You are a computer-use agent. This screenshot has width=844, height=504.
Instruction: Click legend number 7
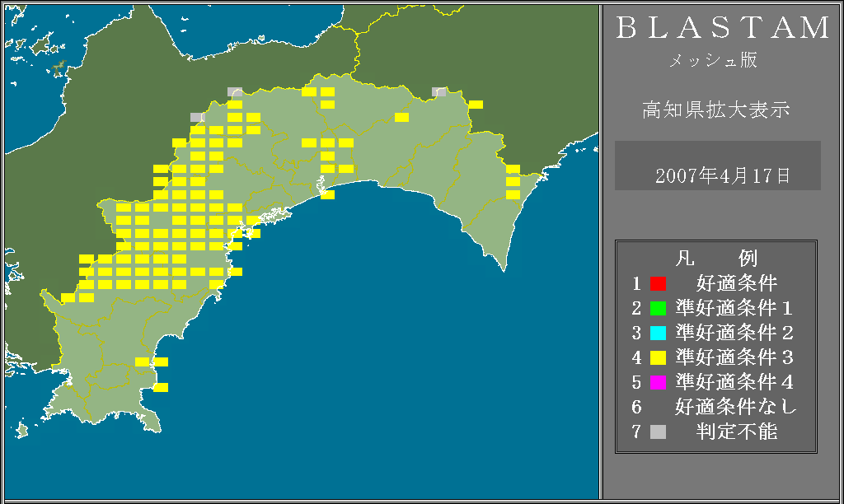[x=637, y=432]
